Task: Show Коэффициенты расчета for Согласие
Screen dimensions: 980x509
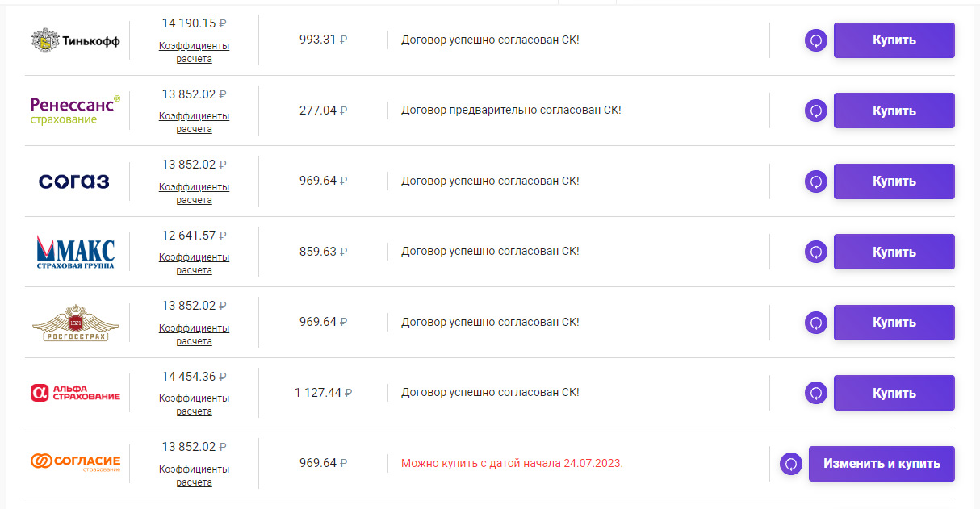Action: click(x=194, y=476)
